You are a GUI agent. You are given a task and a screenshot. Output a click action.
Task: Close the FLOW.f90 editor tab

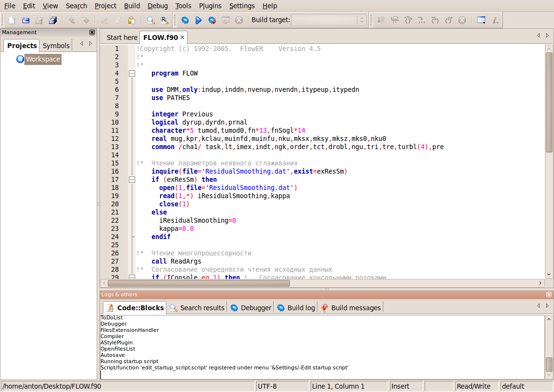(x=182, y=37)
